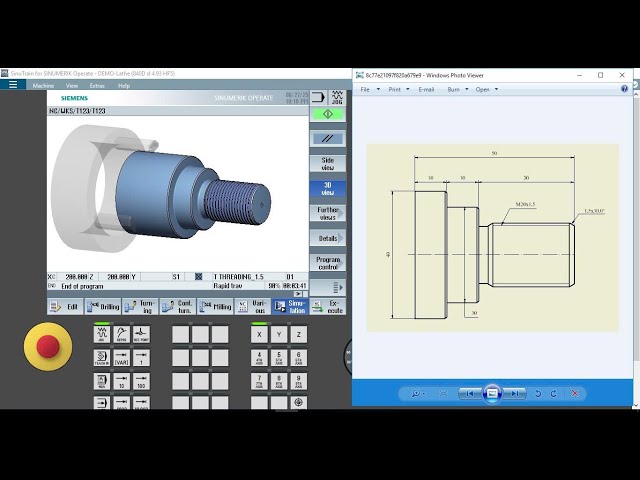
Task: Select the 3D view softkey
Action: click(328, 189)
